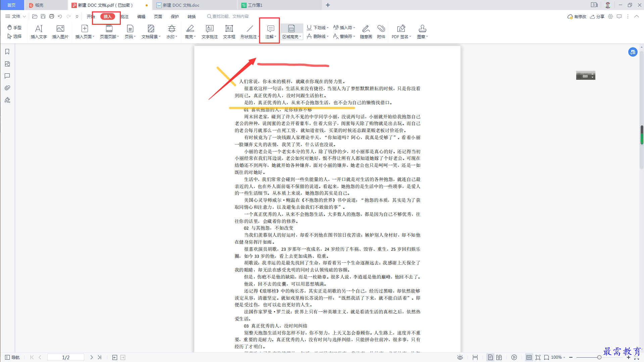
Task: Click the 附件 attachment tool
Action: tap(381, 32)
